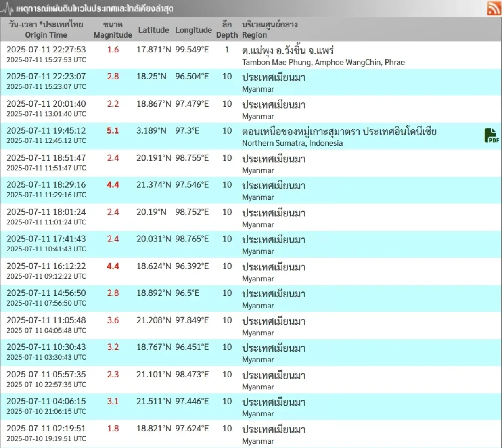Click longitude 99.549°E

(x=192, y=49)
